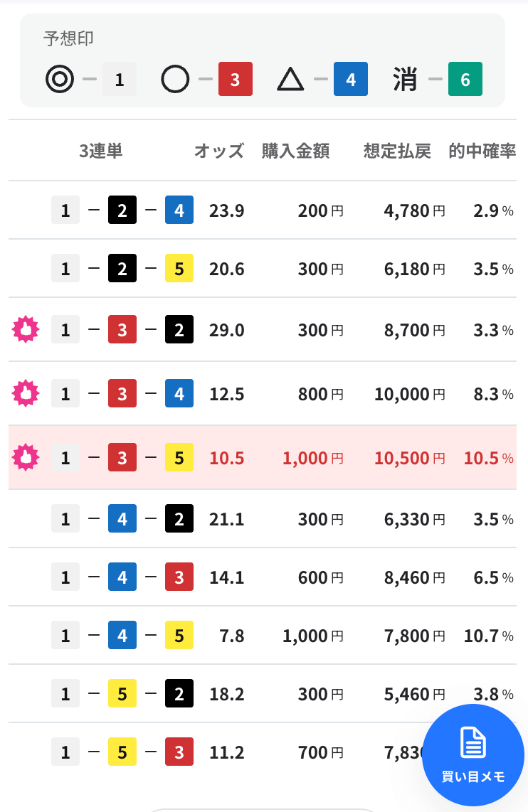Image resolution: width=528 pixels, height=812 pixels.
Task: Click the 800円 purchase amount in 1-3-4 row
Action: coord(321,394)
